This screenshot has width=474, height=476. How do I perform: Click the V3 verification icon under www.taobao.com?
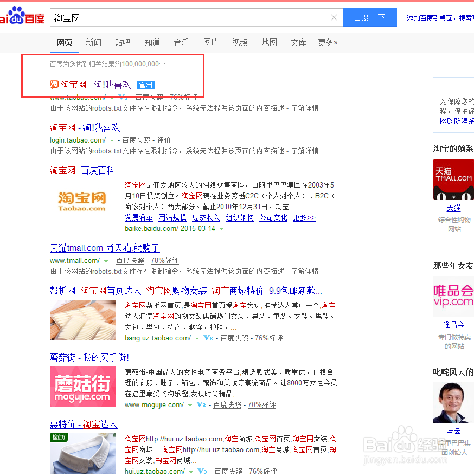point(124,98)
